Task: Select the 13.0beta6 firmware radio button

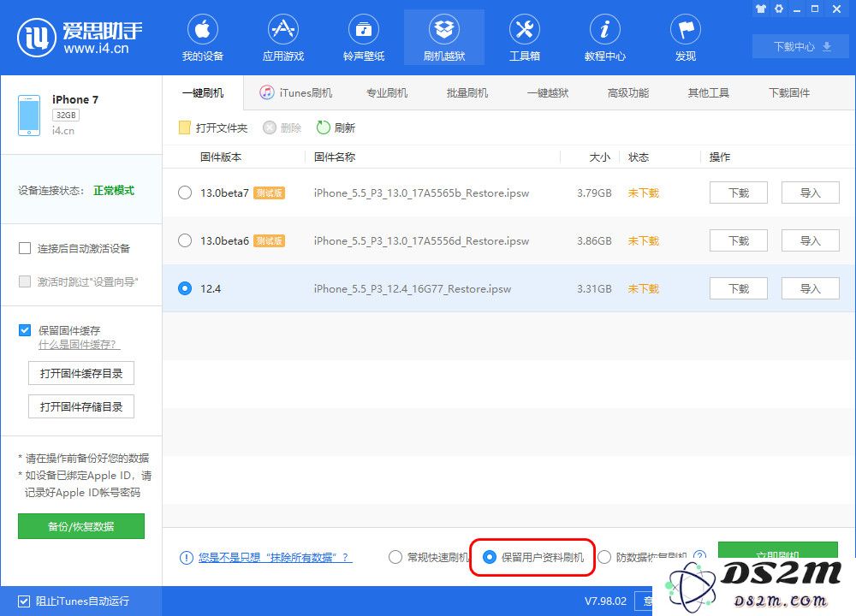Action: pos(185,240)
